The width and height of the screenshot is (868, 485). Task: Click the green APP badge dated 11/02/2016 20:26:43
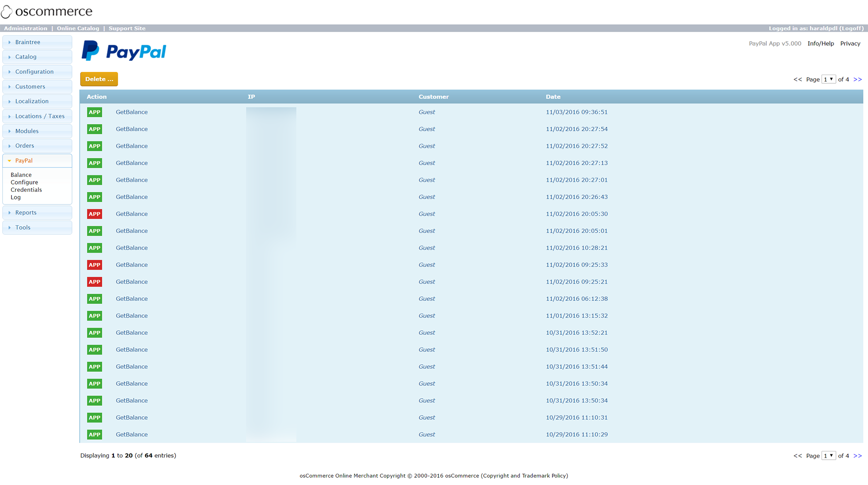pos(94,197)
